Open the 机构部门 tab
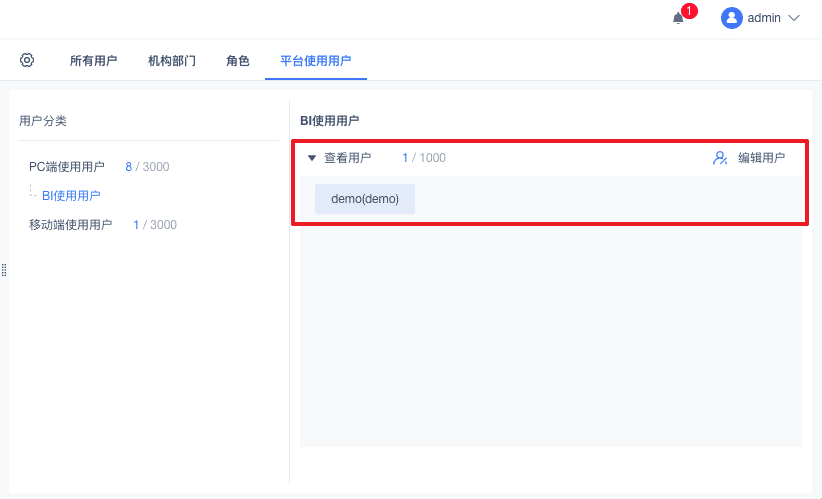 pyautogui.click(x=172, y=61)
